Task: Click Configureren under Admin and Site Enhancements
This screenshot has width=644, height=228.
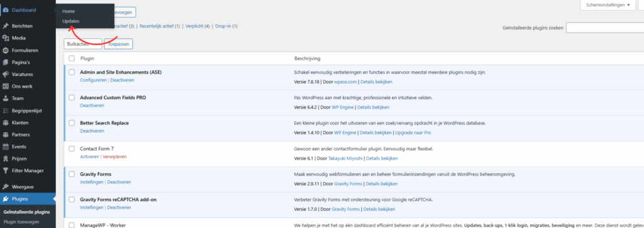Action: 93,80
